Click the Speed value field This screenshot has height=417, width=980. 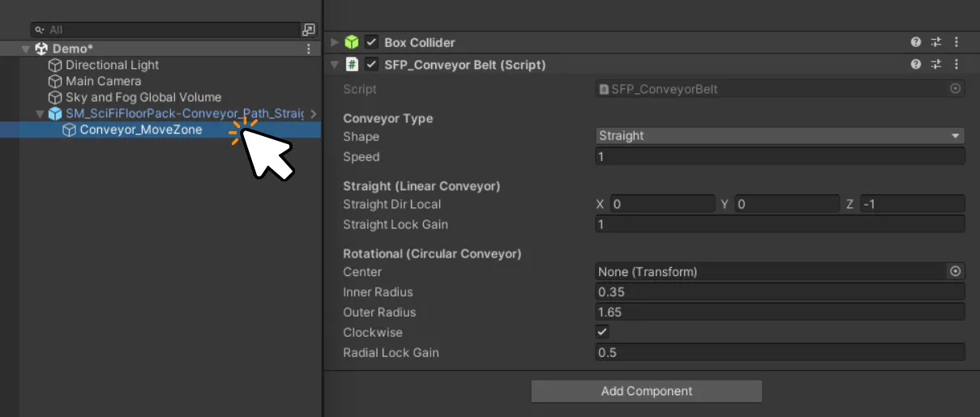point(780,157)
